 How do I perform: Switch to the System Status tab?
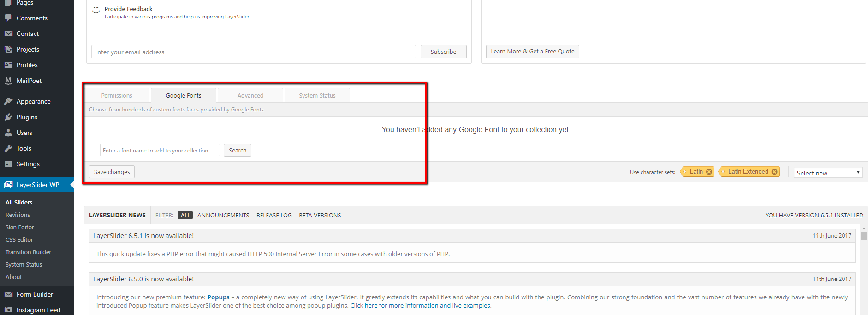click(x=317, y=95)
